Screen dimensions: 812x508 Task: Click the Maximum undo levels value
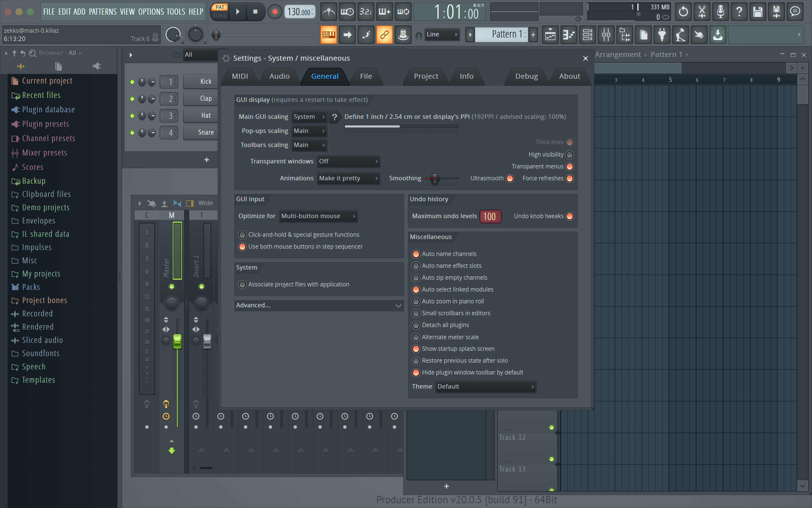pyautogui.click(x=490, y=217)
